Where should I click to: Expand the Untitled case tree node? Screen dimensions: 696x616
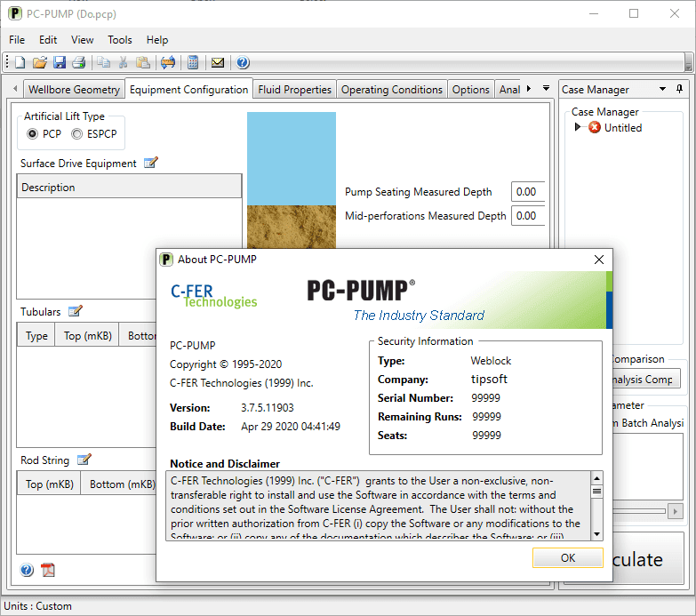(578, 127)
